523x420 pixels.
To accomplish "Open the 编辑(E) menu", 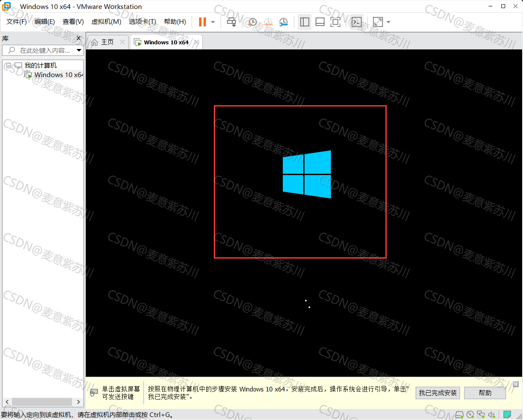I will (x=45, y=22).
